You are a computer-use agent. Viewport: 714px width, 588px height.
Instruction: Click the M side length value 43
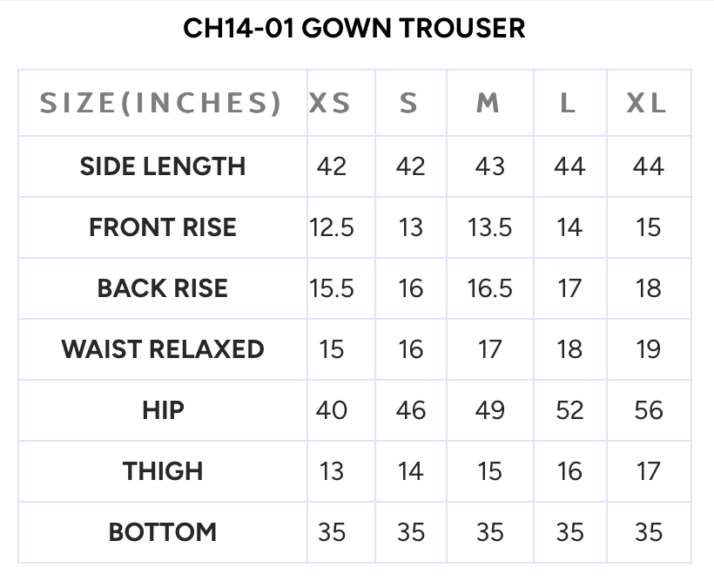click(x=489, y=166)
